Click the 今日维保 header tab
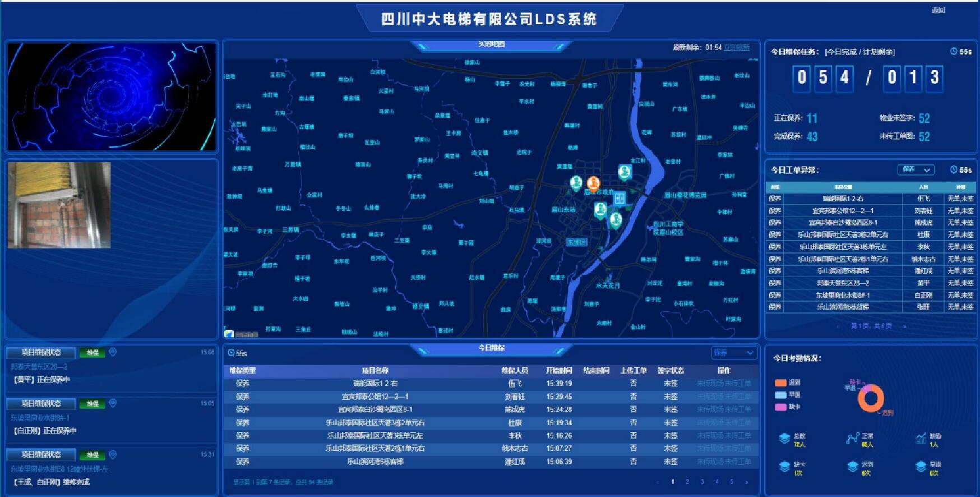This screenshot has width=980, height=497. (x=491, y=348)
